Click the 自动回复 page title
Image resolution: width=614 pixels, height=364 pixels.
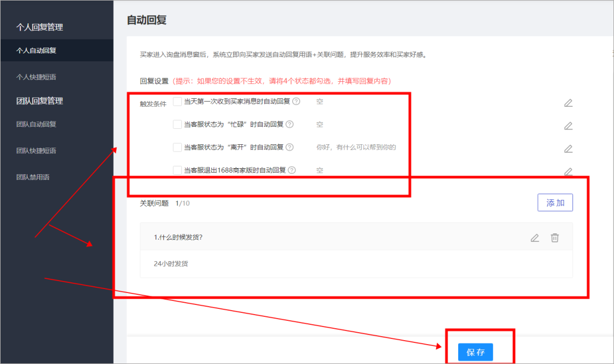pos(147,20)
